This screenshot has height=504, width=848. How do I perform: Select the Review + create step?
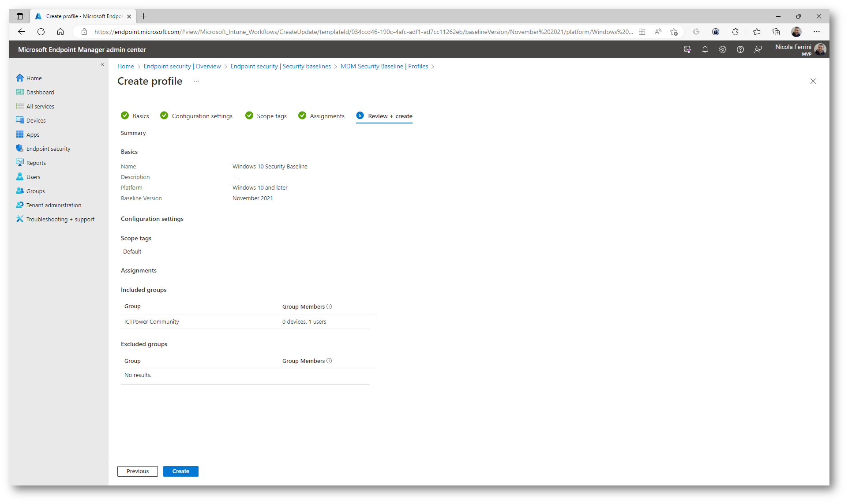(384, 116)
